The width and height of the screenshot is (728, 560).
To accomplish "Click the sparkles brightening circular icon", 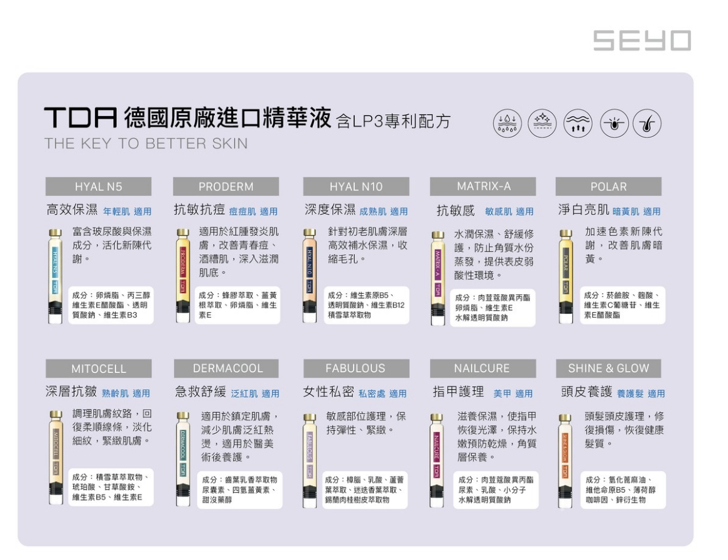I will tap(542, 124).
